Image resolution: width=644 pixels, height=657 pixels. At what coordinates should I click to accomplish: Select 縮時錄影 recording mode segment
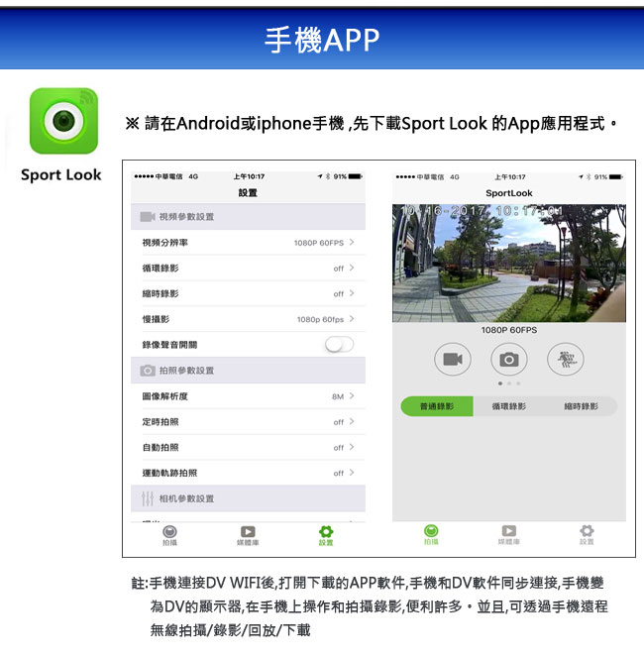[x=581, y=406]
